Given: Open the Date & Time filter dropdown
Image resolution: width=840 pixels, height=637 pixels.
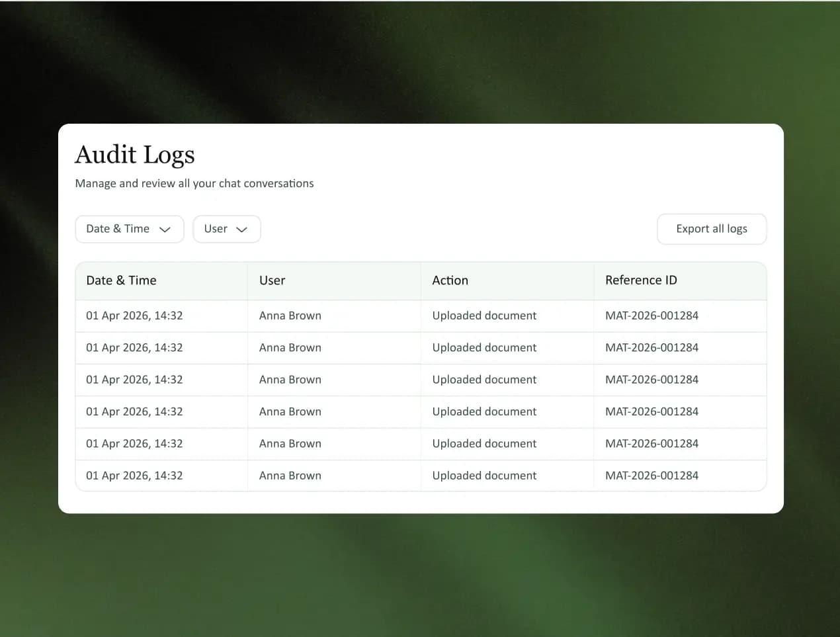Looking at the screenshot, I should pos(130,229).
